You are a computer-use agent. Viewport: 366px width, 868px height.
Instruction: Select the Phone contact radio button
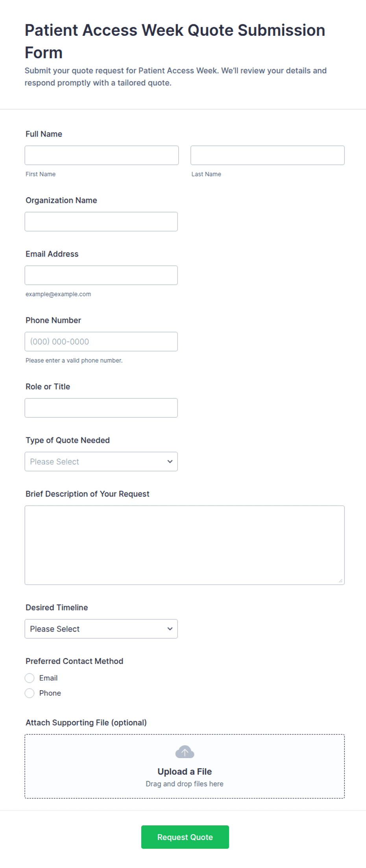pos(30,693)
